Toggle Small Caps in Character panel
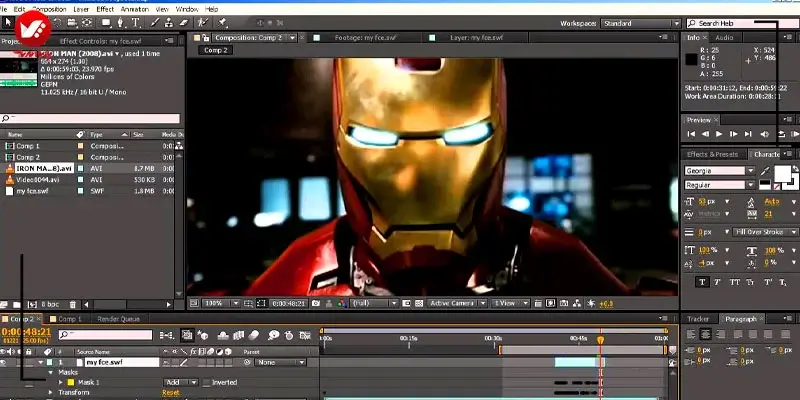The height and width of the screenshot is (400, 800). [x=750, y=282]
